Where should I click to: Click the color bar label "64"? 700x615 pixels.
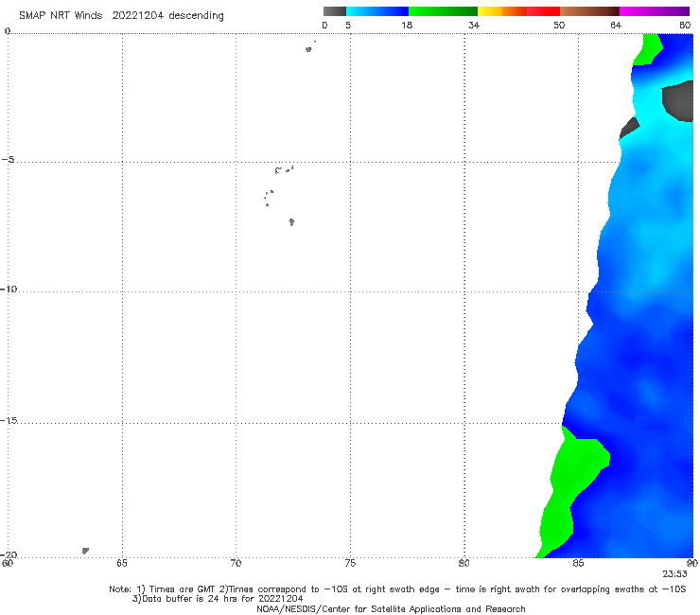click(616, 25)
